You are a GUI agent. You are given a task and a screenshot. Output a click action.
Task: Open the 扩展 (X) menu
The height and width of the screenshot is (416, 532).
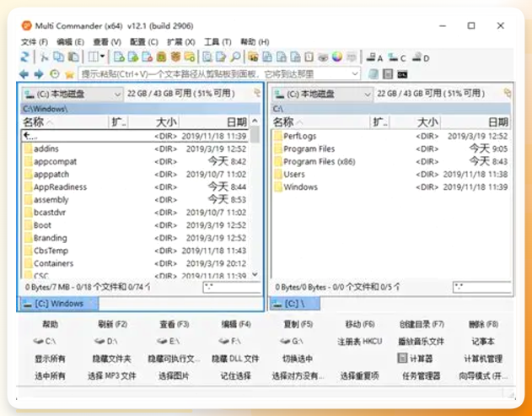[180, 42]
